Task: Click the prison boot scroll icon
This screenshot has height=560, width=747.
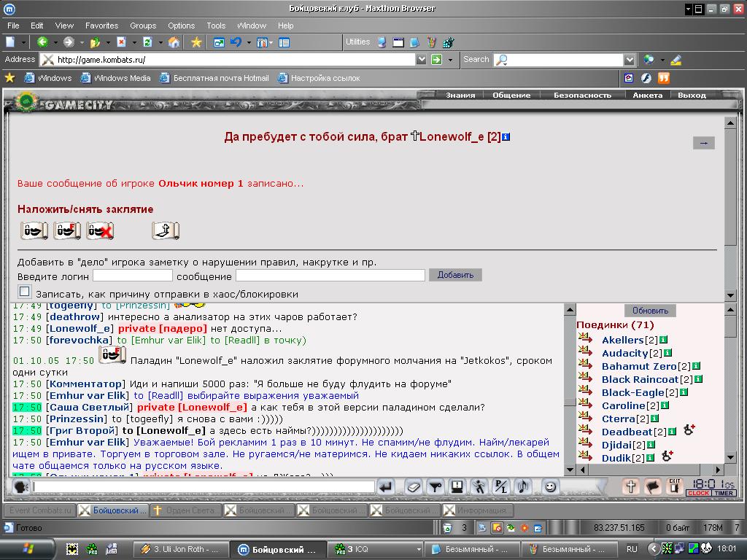Action: pos(166,231)
